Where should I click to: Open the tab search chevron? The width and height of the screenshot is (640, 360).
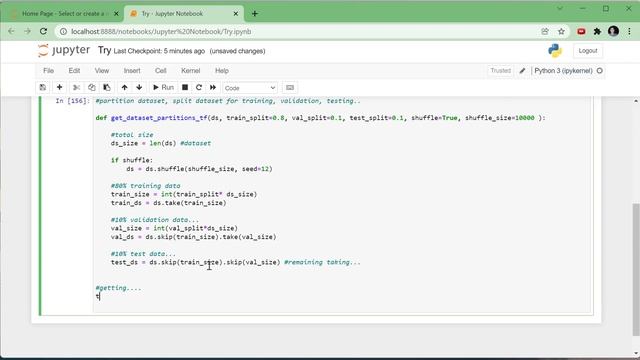[560, 8]
